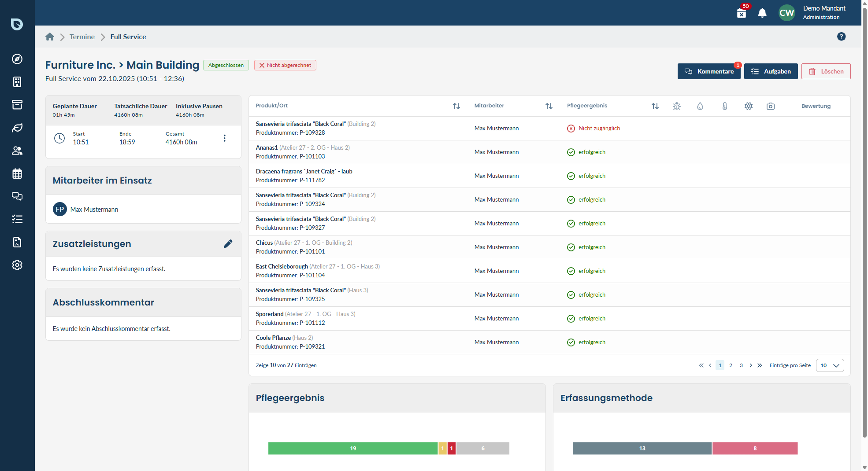Open the settings gear sidebar icon
The image size is (868, 471).
coord(17,265)
